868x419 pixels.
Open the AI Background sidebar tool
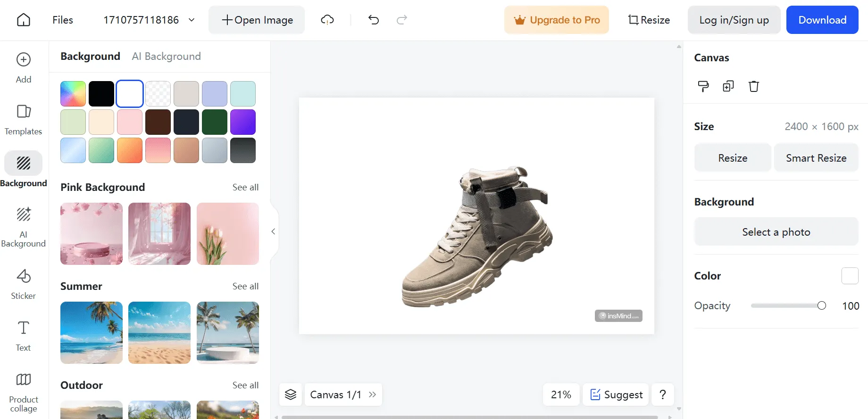(24, 227)
